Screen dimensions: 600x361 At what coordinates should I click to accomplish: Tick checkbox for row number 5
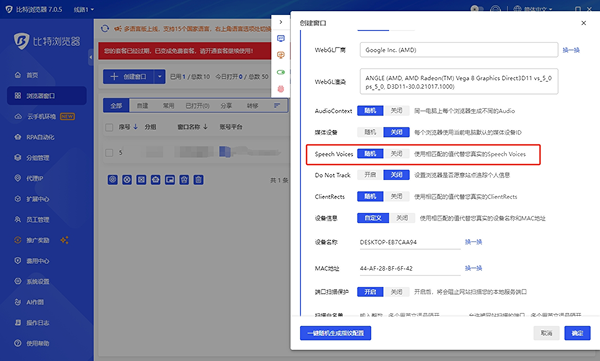pos(109,153)
